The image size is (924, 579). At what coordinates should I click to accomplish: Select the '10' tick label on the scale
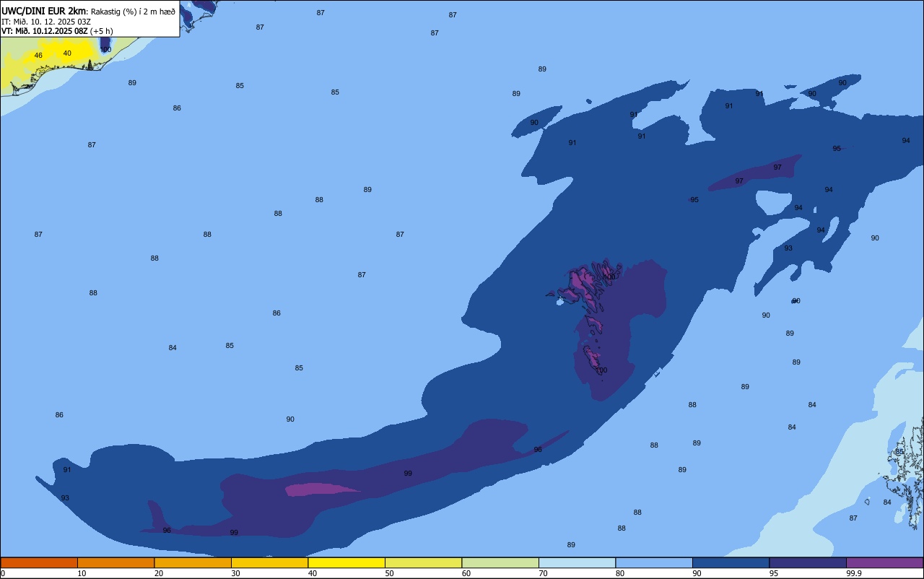pyautogui.click(x=82, y=573)
